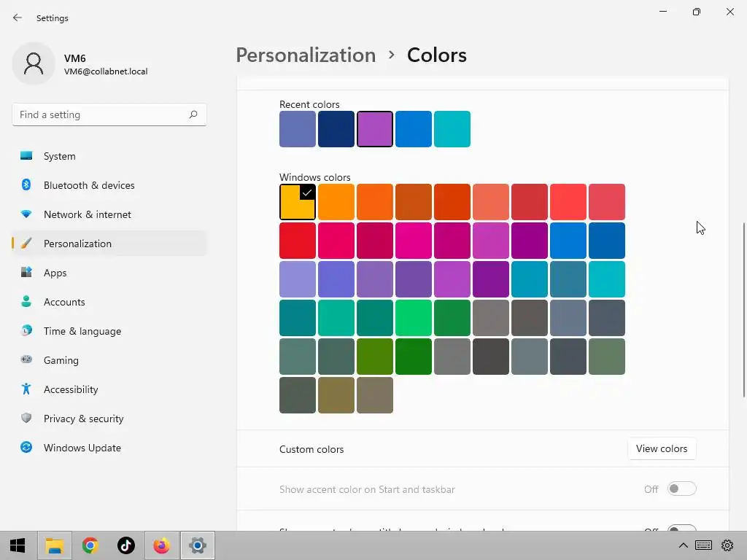
Task: Click the Find a setting search box
Action: [x=101, y=114]
